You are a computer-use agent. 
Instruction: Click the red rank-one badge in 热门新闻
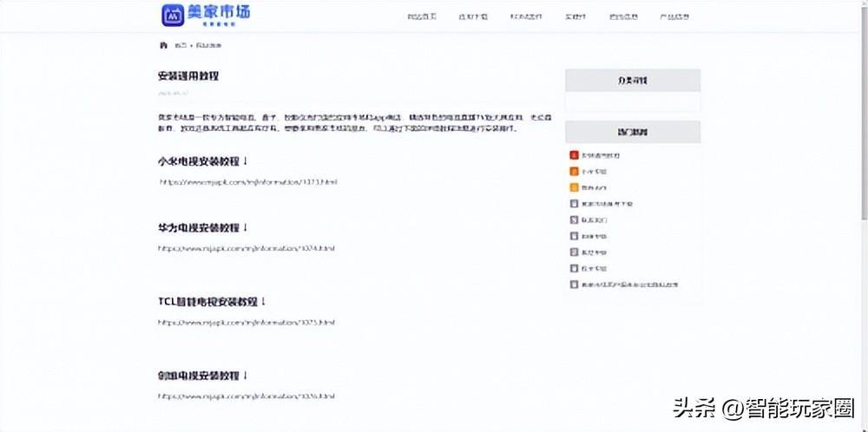click(x=574, y=155)
